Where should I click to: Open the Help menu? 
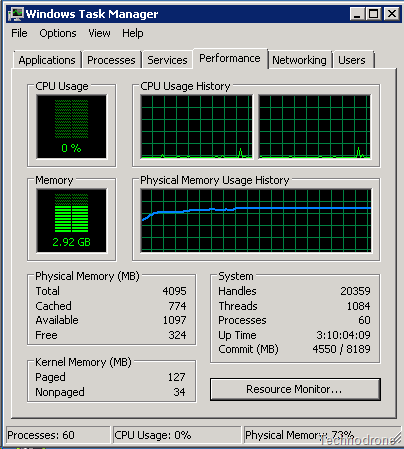pyautogui.click(x=133, y=33)
